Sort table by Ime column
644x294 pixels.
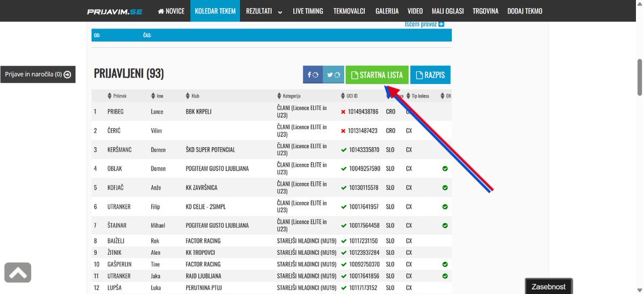click(157, 96)
